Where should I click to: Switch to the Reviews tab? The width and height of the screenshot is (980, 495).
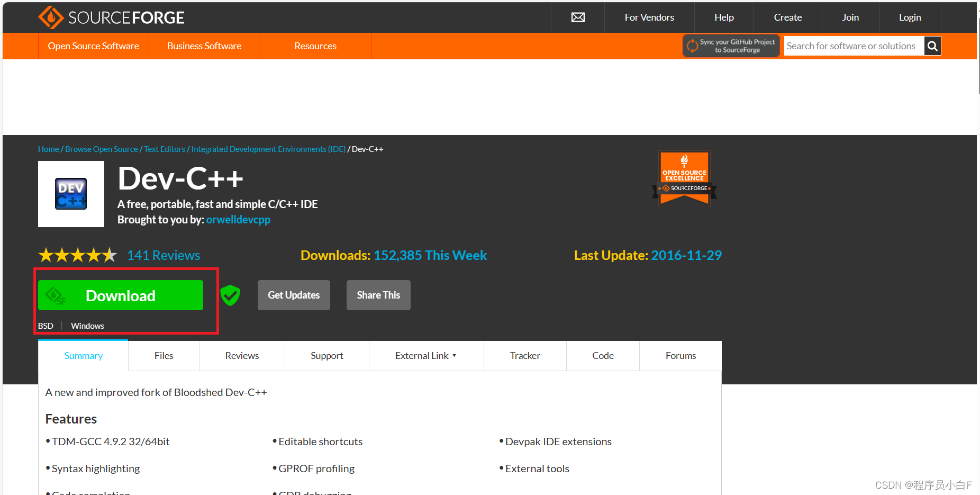click(x=242, y=355)
